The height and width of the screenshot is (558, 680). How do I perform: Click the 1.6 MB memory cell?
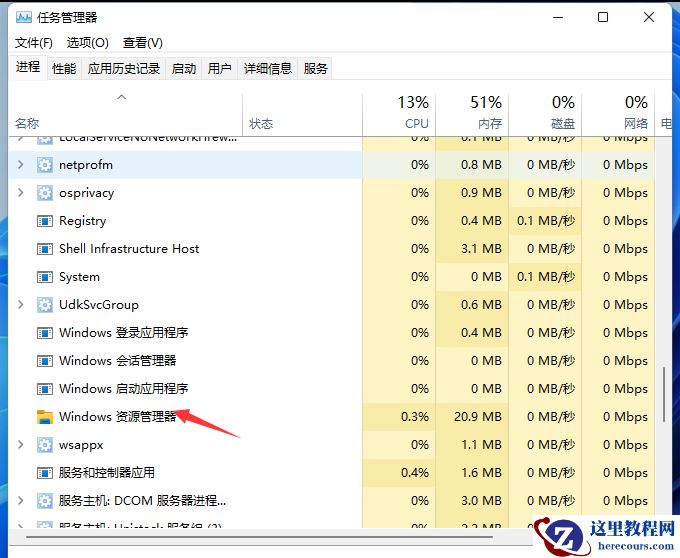472,473
